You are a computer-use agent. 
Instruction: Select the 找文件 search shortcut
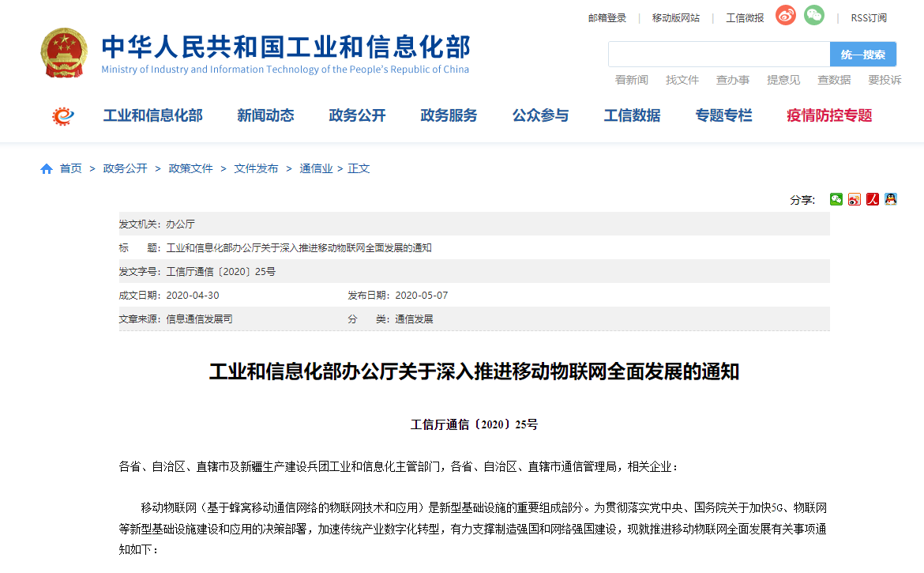pyautogui.click(x=682, y=80)
